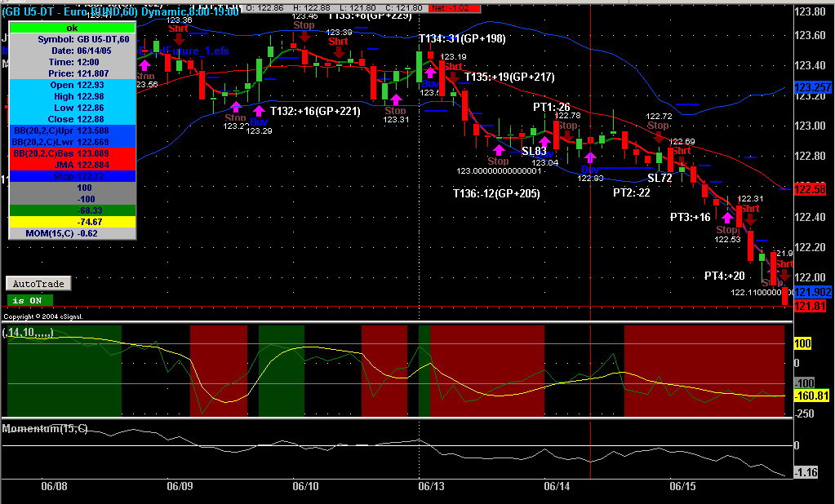
Task: Click the red 121.81 last price marker
Action: click(810, 306)
